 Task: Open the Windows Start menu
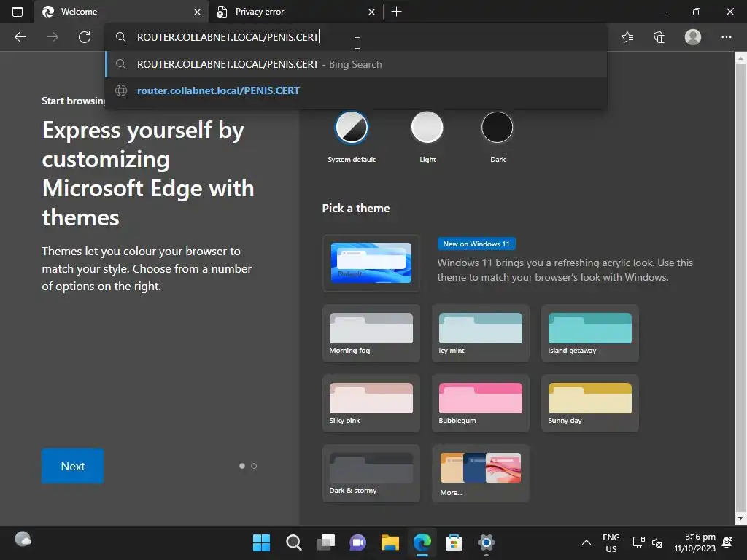[262, 542]
